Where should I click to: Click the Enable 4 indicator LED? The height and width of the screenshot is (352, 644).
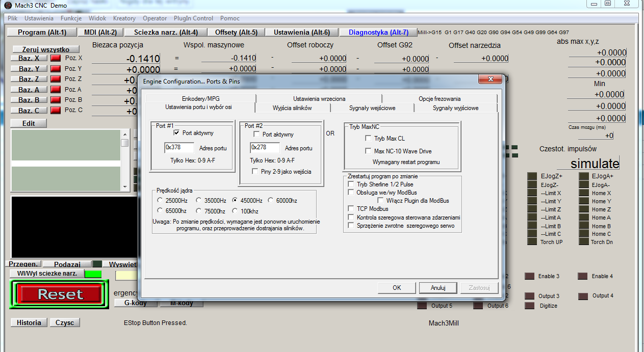click(x=582, y=276)
